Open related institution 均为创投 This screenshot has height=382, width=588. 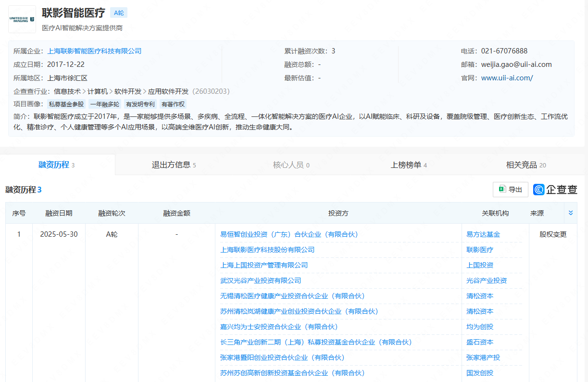(x=480, y=327)
